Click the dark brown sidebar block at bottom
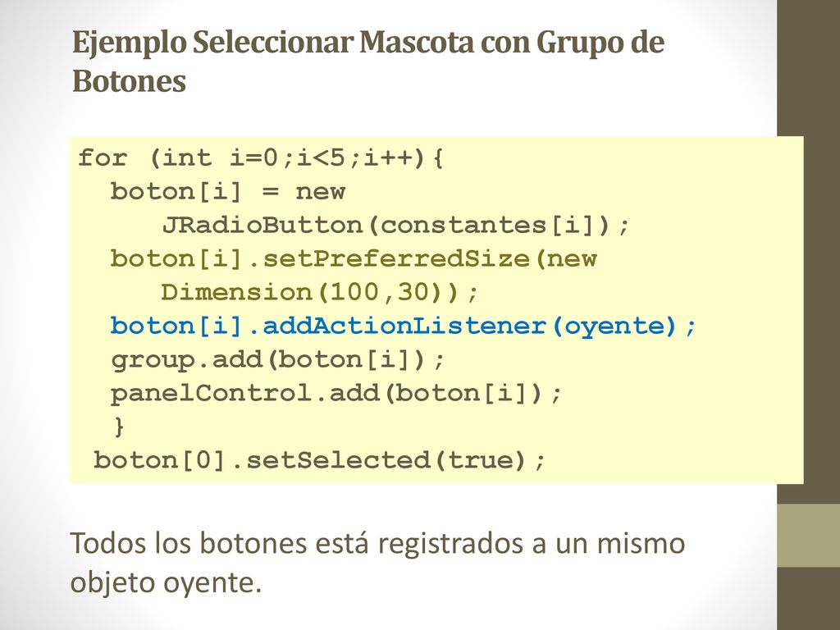 coord(808,598)
